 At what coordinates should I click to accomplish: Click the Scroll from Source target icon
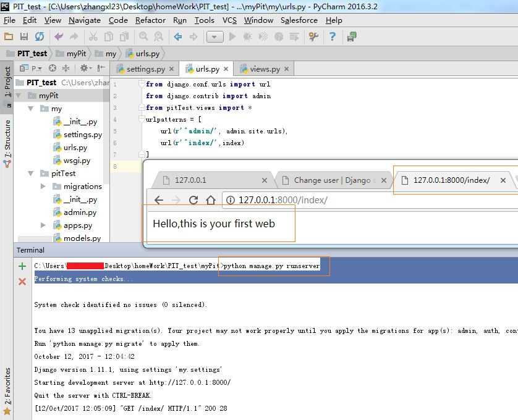coord(52,69)
